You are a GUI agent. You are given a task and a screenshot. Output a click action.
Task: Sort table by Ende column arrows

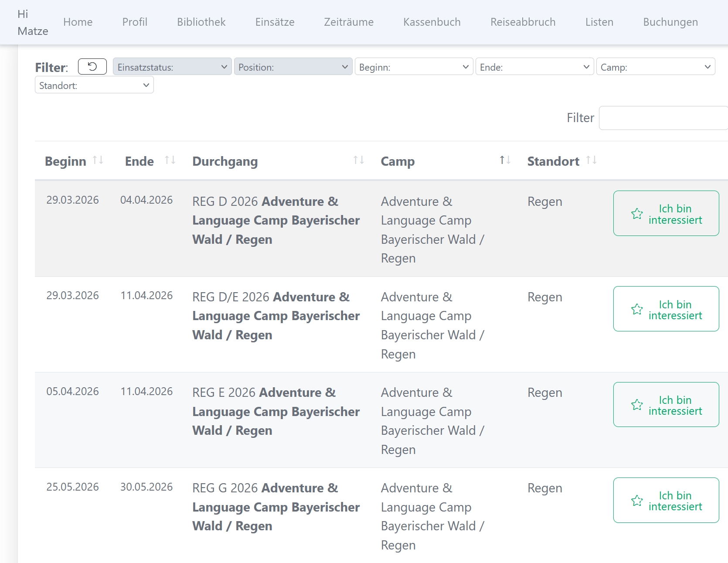[170, 160]
